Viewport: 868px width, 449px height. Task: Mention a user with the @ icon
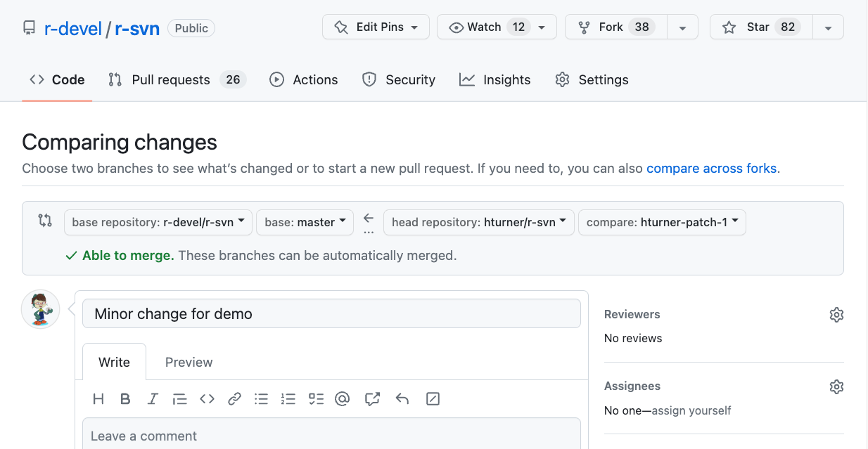[x=343, y=399]
